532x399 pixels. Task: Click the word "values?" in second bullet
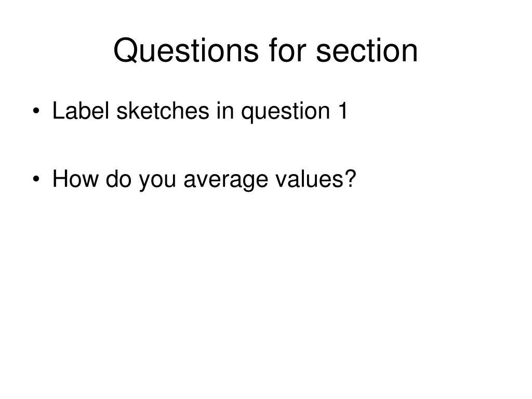click(x=316, y=179)
